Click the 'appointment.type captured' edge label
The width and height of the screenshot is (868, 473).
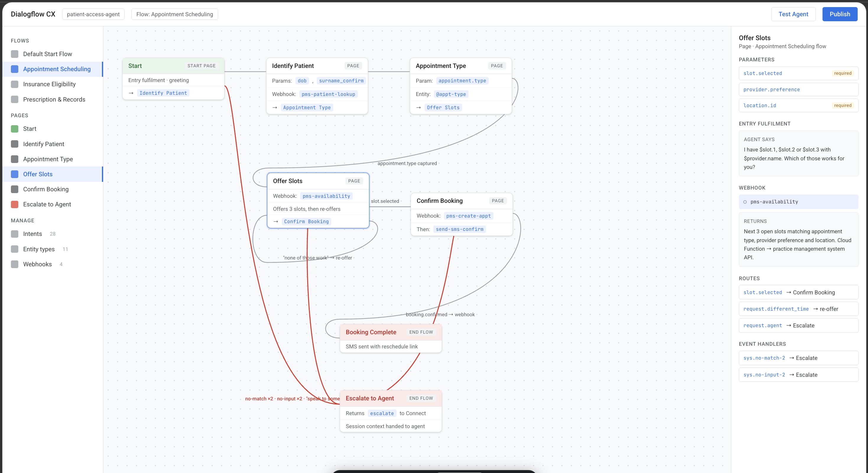pyautogui.click(x=407, y=163)
